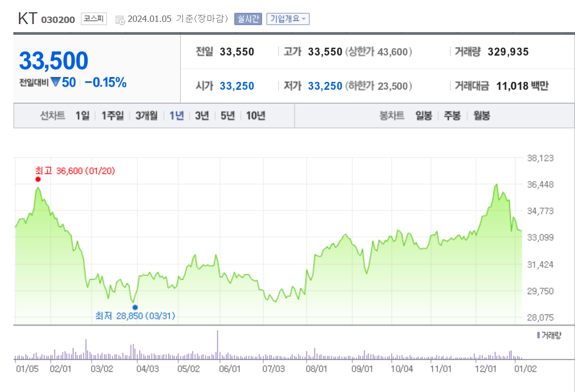
Task: Select the active 1년 chart period
Action: coord(177,116)
